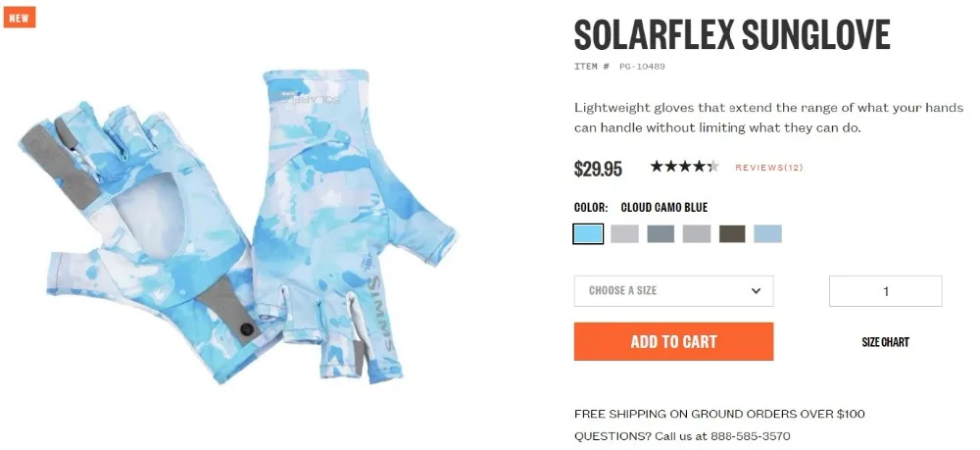Focus the quantity input field showing 1

[885, 291]
